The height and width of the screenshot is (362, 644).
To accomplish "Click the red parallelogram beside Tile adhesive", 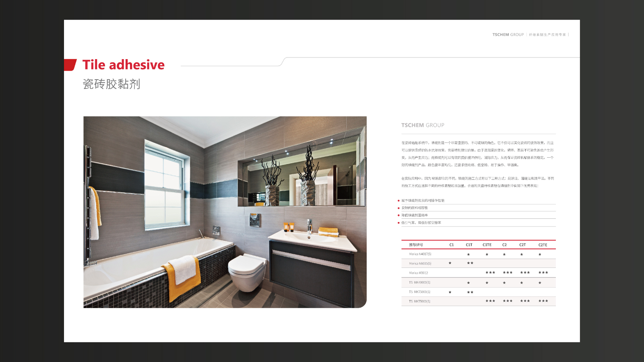I will pos(70,65).
